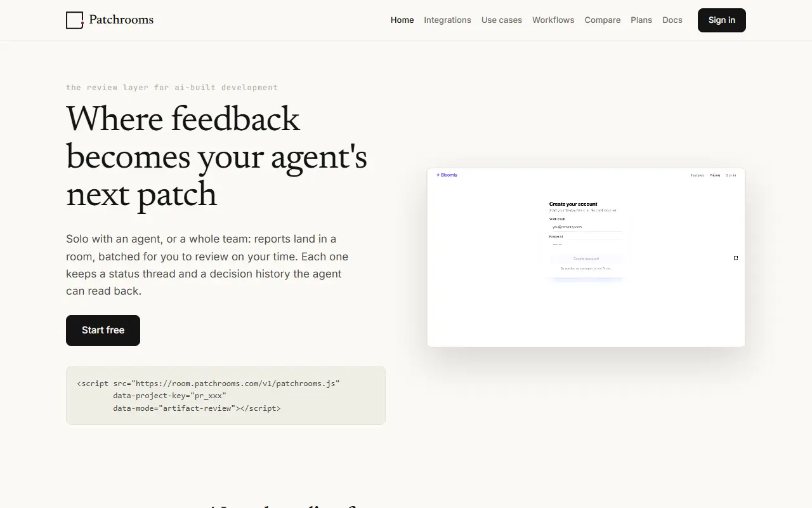Click Sign in inside the Bloomly preview
Viewport: 812px width, 508px height.
point(731,175)
